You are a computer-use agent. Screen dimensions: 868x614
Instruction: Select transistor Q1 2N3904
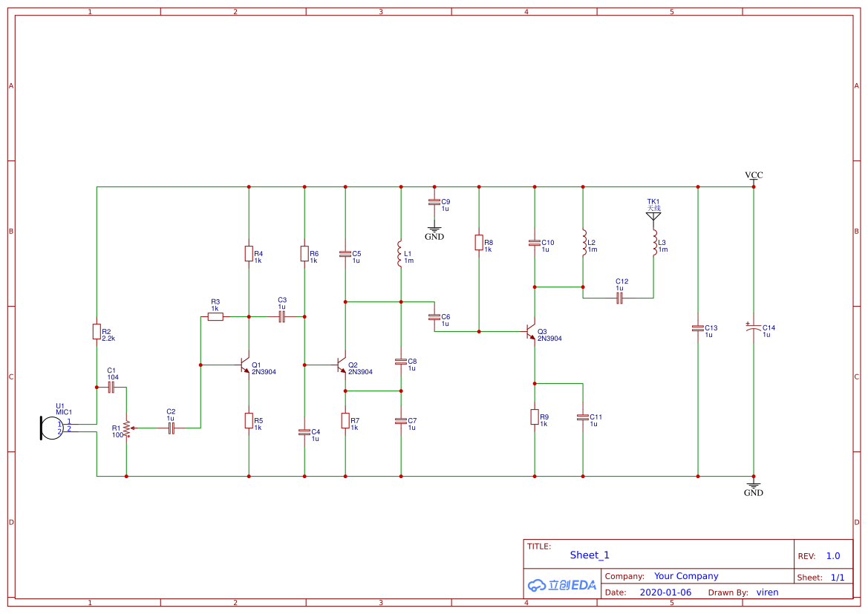click(244, 365)
